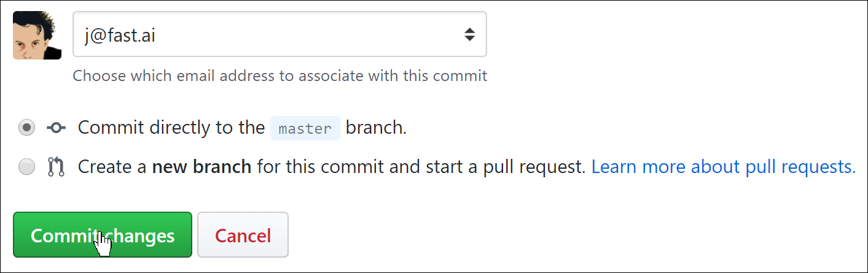Click the bold "new branch" text
868x273 pixels.
(x=201, y=167)
